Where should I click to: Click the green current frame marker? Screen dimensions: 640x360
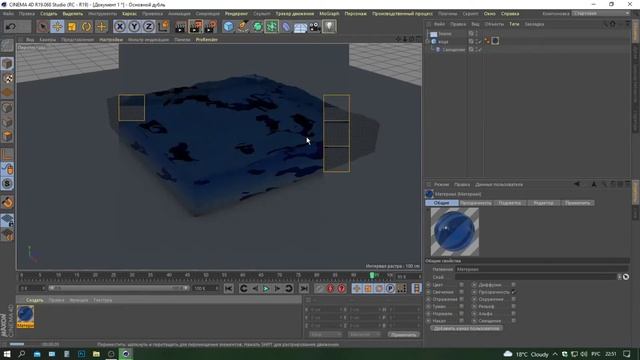pyautogui.click(x=372, y=276)
